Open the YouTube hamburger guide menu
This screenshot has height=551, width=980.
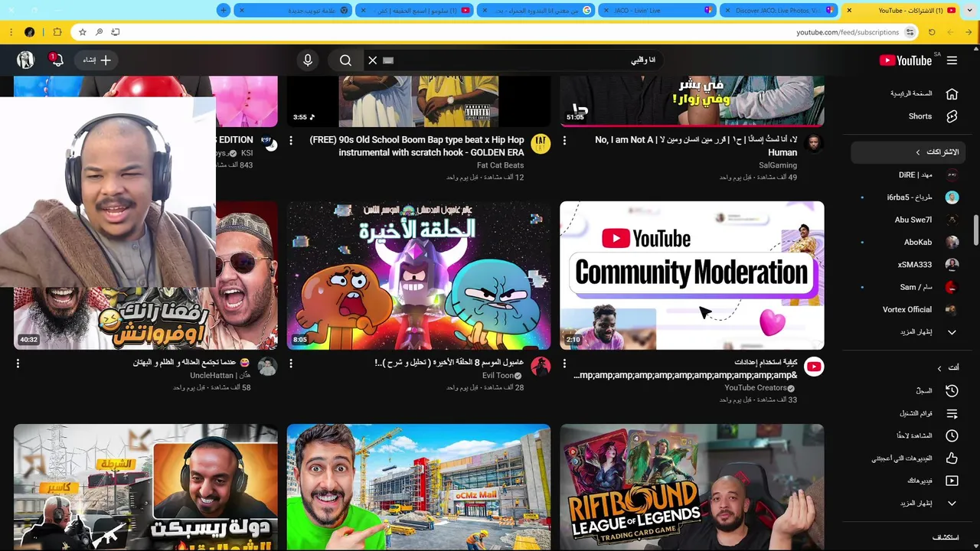coord(952,60)
